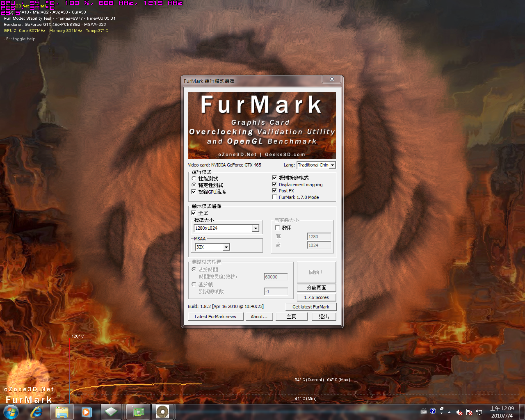Open the Lang Traditional Chinese dropdown
This screenshot has height=420, width=525.
click(316, 165)
